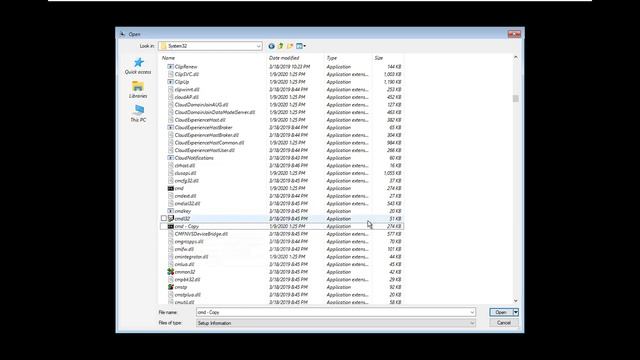
Task: Click the cmdkey application icon
Action: pyautogui.click(x=171, y=211)
